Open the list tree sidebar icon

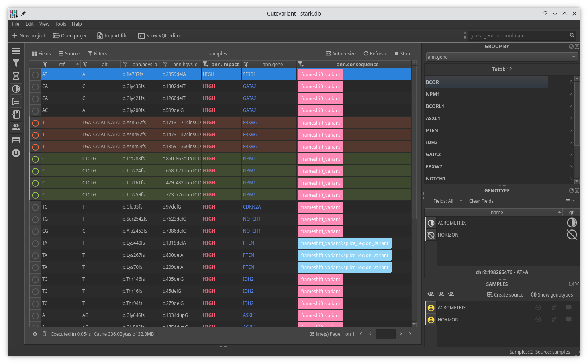(16, 102)
